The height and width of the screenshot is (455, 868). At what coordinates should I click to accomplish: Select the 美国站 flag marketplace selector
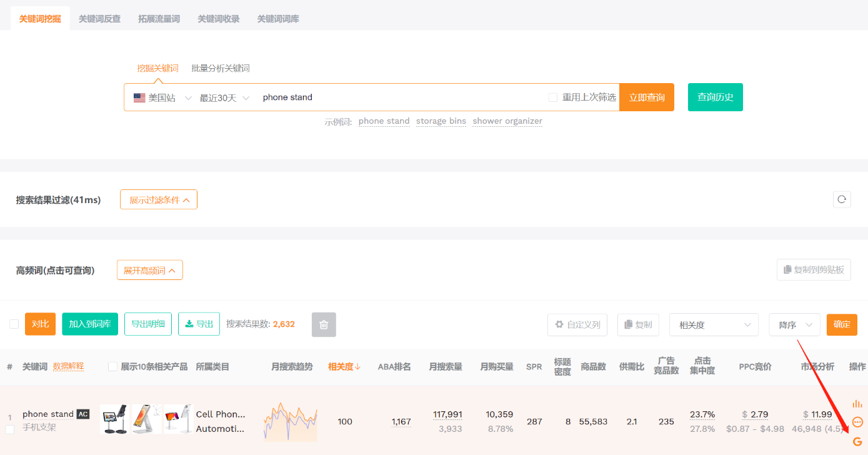162,97
